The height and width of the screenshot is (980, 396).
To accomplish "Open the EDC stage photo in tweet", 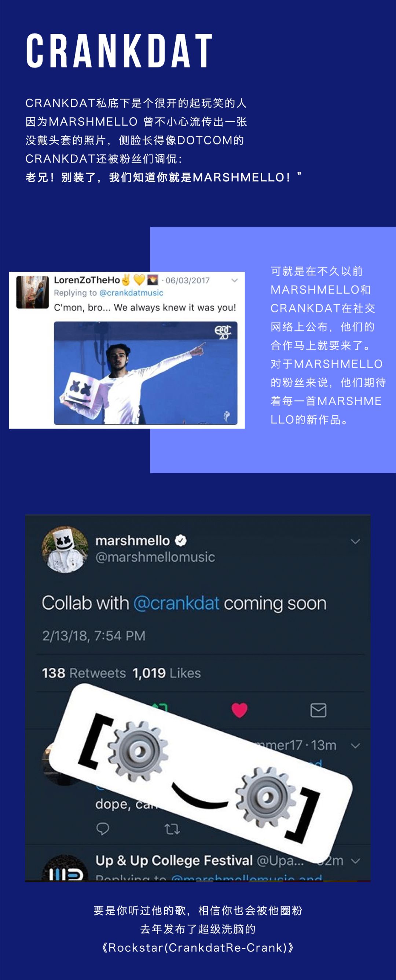I will (x=146, y=373).
